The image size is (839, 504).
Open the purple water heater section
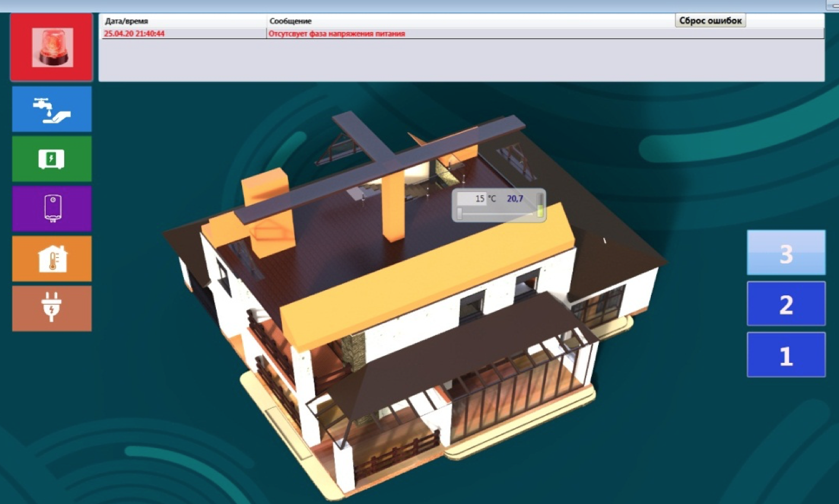(52, 209)
